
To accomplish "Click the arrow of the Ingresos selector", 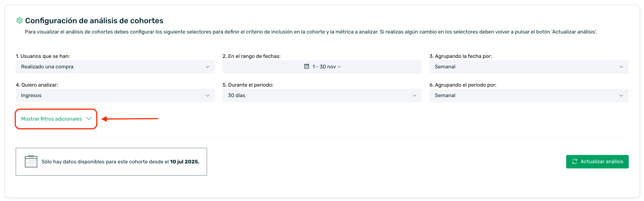I will (x=207, y=96).
